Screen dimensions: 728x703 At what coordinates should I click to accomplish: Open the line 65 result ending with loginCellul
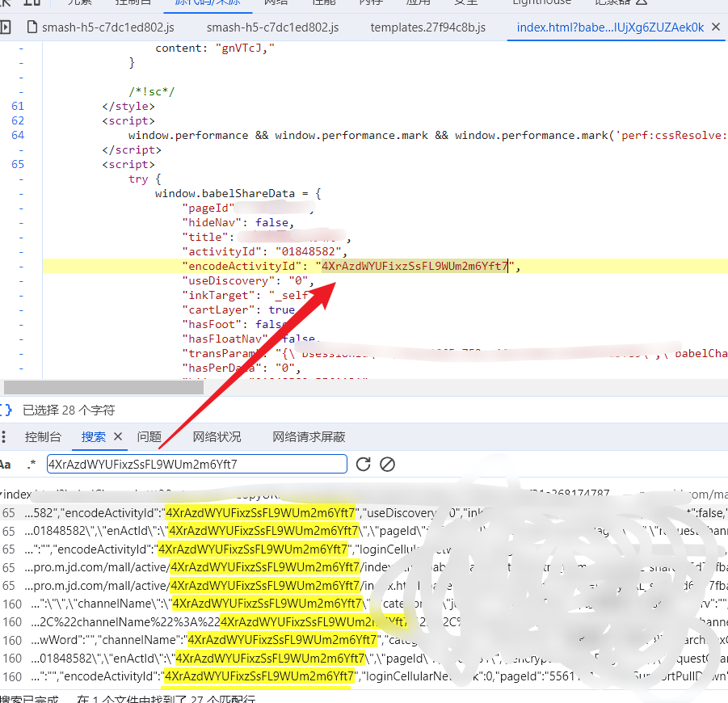point(364,549)
